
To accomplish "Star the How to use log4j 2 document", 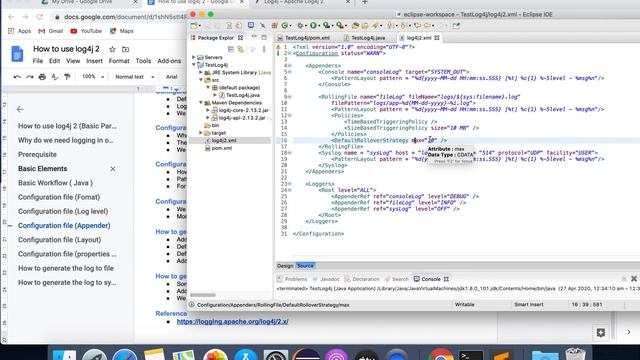I will [x=112, y=49].
